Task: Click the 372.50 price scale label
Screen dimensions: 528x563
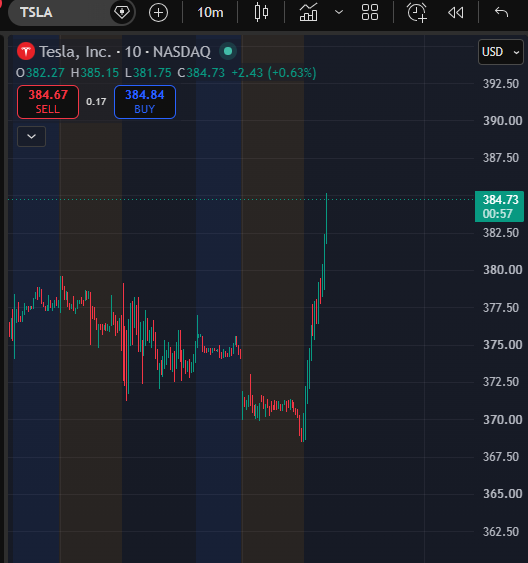Action: (501, 382)
